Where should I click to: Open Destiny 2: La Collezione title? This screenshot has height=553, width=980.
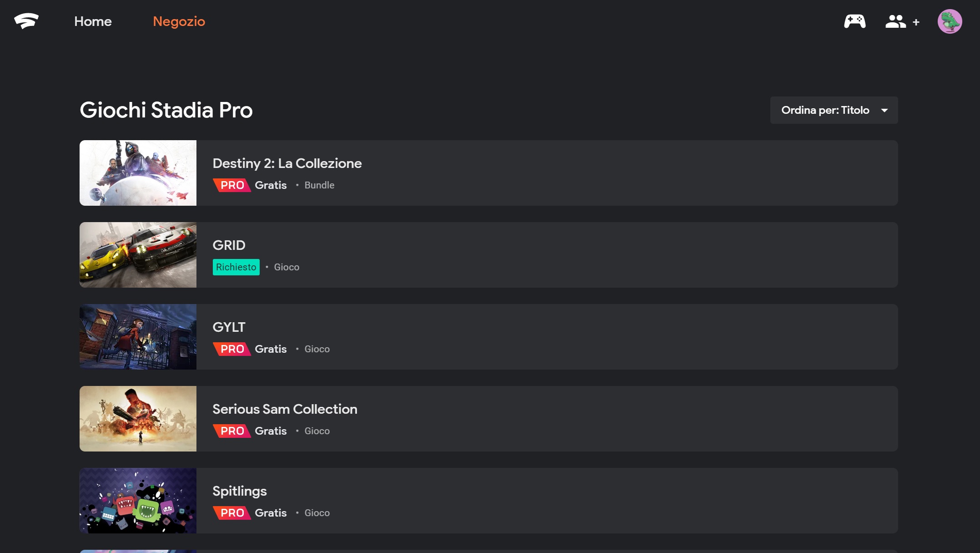point(287,163)
